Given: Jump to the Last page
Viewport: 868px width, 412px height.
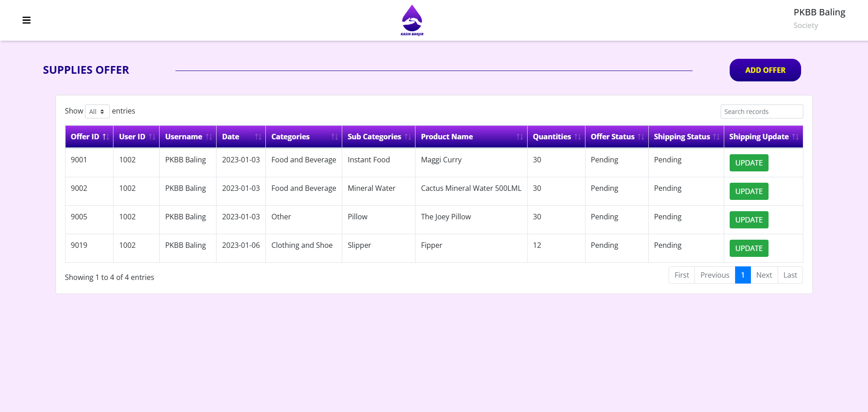Looking at the screenshot, I should [x=790, y=275].
